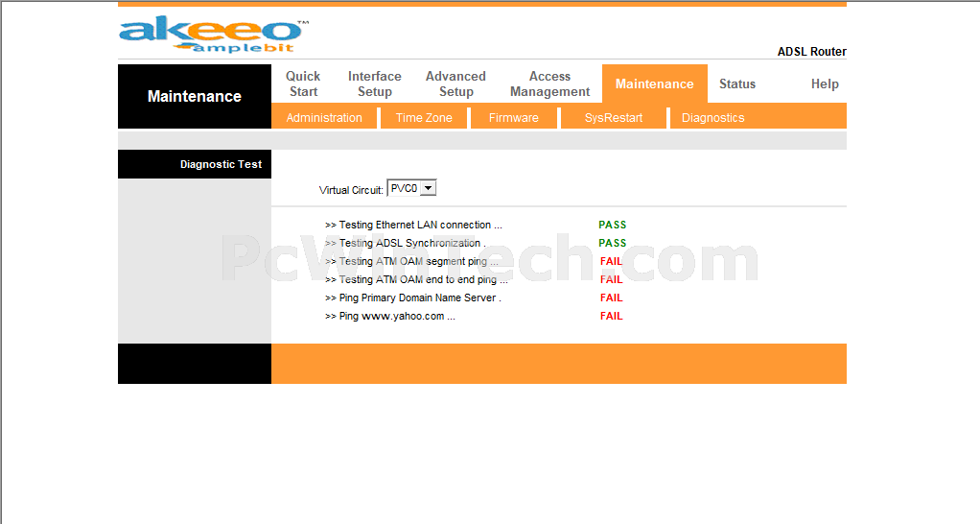The height and width of the screenshot is (524, 980).
Task: Click 'Testing ATM OAM segment ping' text
Action: point(412,261)
